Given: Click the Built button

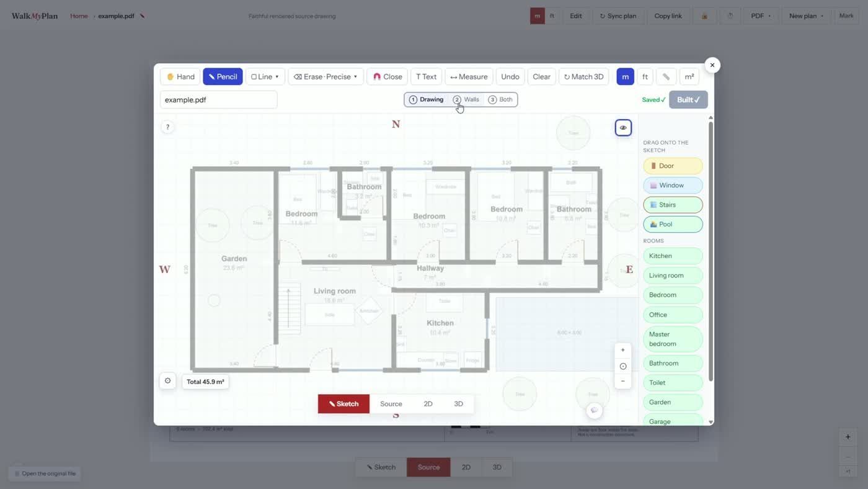Looking at the screenshot, I should point(688,100).
